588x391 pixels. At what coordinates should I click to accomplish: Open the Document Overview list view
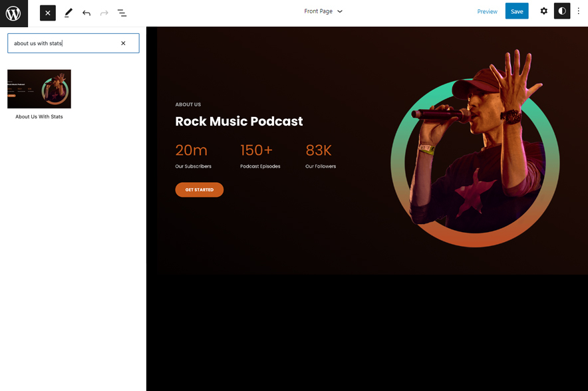click(122, 12)
